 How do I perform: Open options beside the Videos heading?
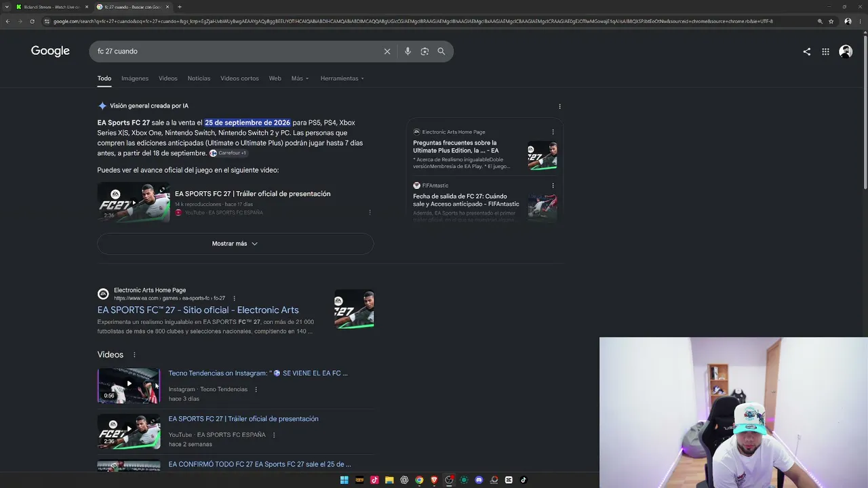pos(134,354)
